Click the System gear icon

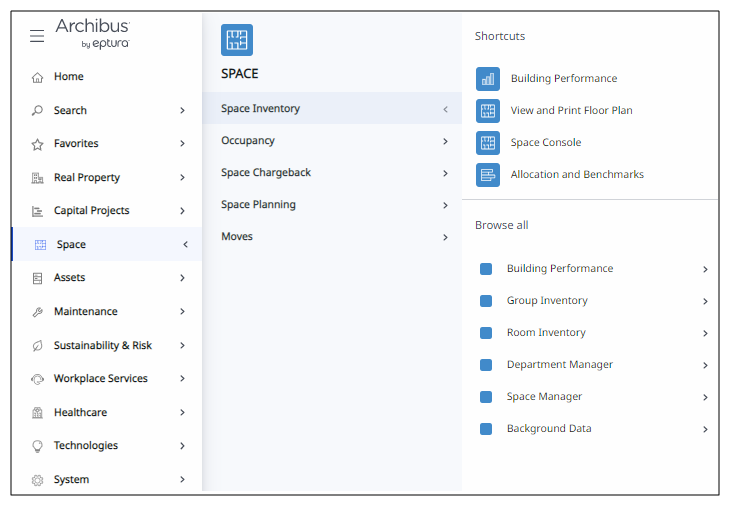point(37,480)
